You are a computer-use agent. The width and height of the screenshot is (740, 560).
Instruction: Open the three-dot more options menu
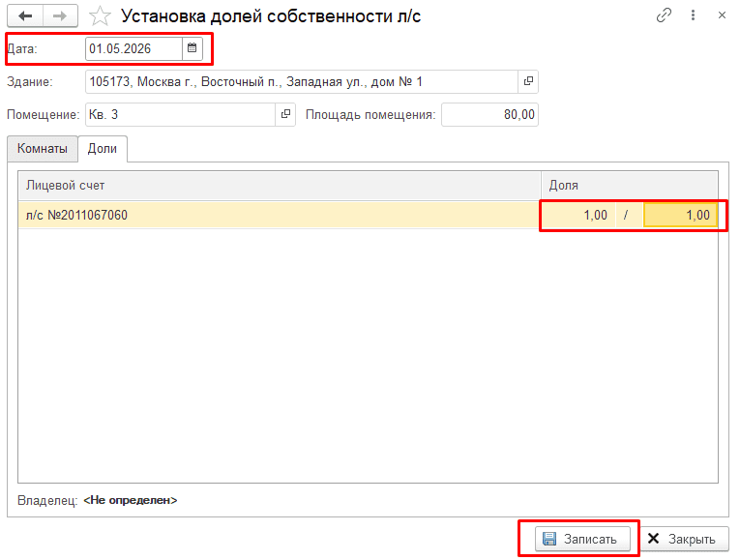coord(693,15)
